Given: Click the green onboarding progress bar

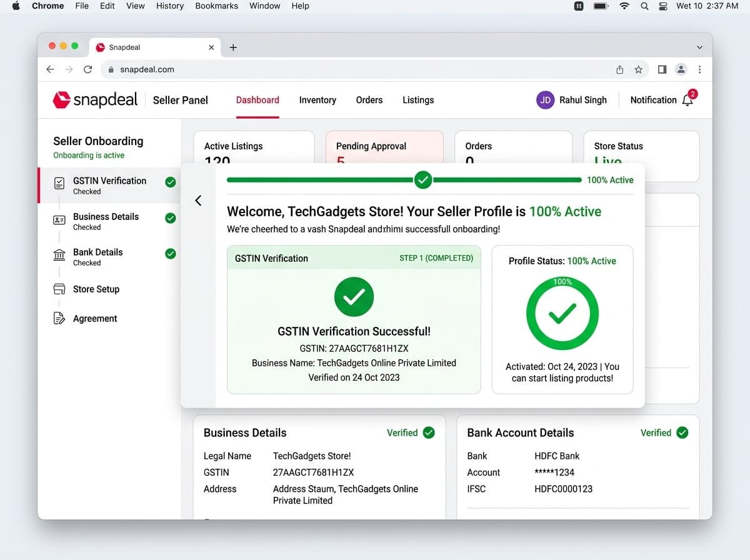Looking at the screenshot, I should coord(404,180).
